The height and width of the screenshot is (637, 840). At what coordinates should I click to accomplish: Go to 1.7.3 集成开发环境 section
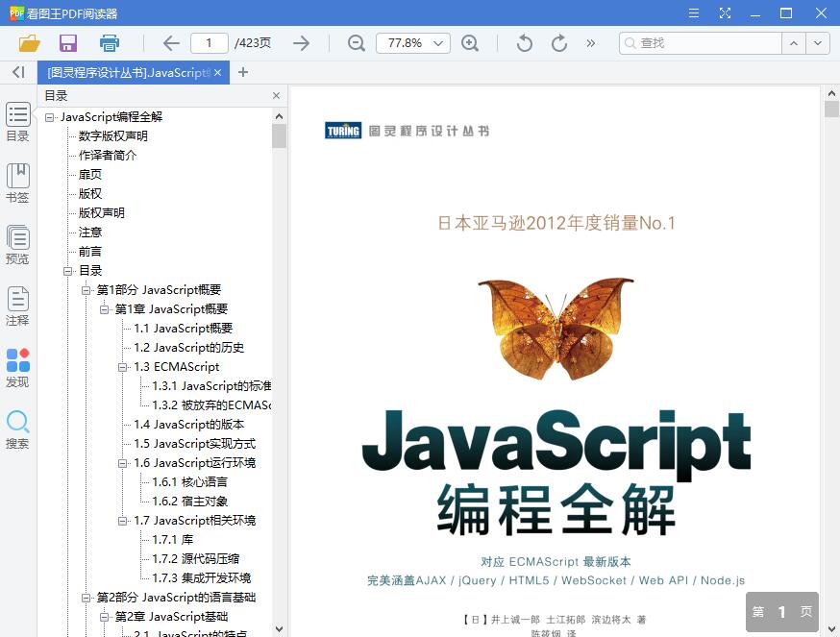202,578
